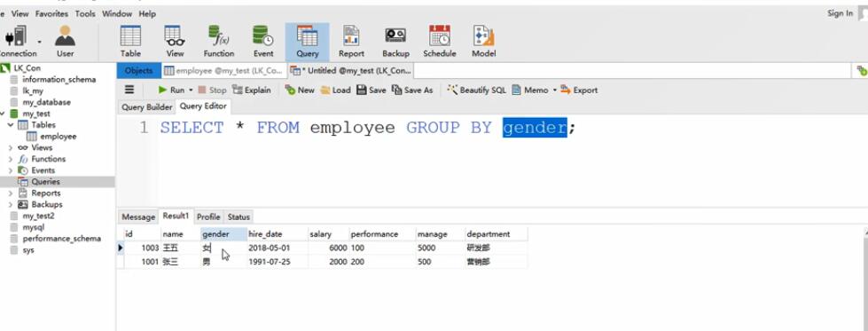Expand the Backups tree node

click(11, 205)
